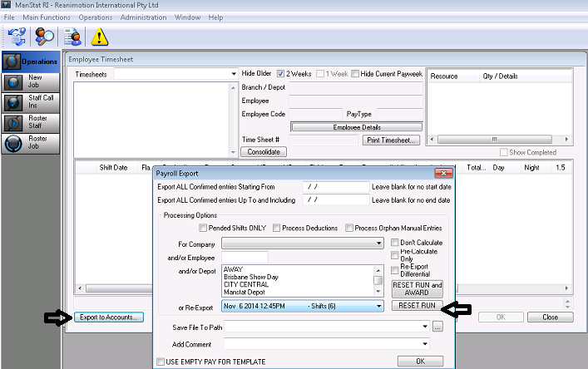Image resolution: width=588 pixels, height=369 pixels.
Task: Open the Administration menu
Action: [143, 17]
